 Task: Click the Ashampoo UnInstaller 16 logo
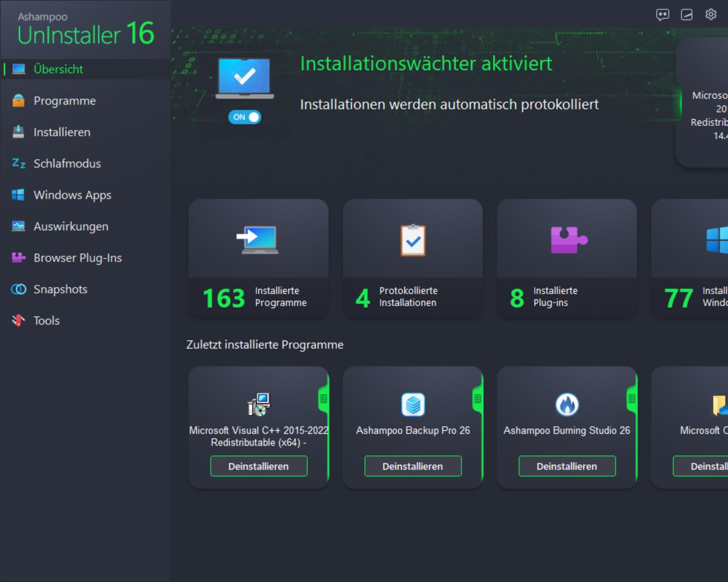85,30
